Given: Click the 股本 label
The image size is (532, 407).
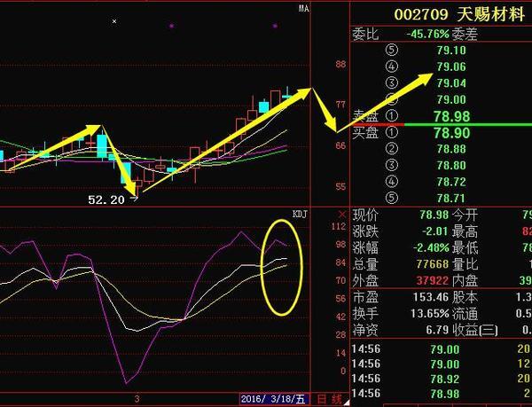Looking at the screenshot, I should point(465,297).
